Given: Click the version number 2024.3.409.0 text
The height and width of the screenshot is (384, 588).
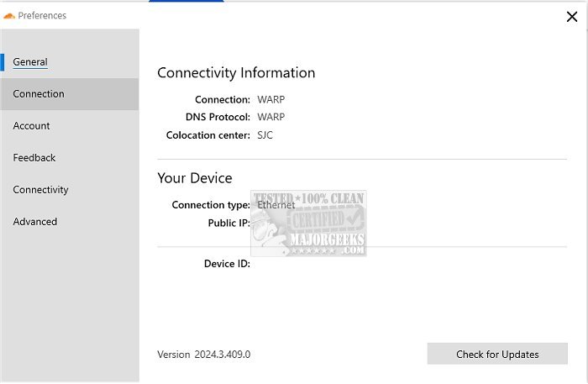Looking at the screenshot, I should tap(222, 355).
